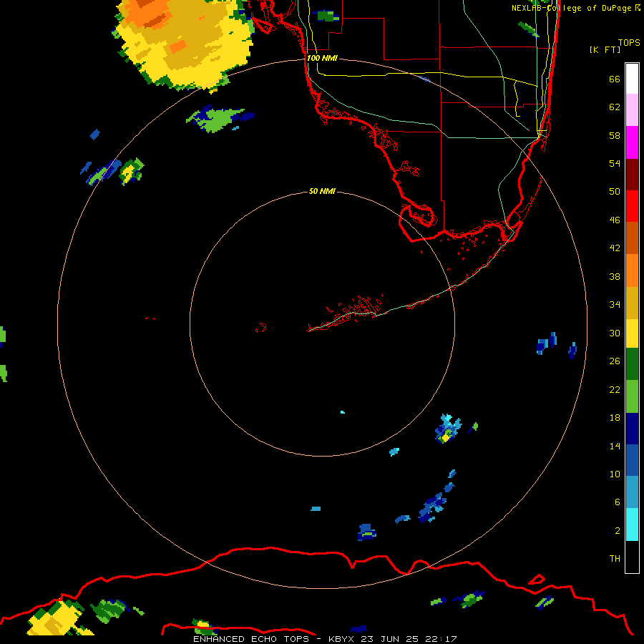Click the "TOPS" legend title
Viewport: 644px width, 644px height.
(x=629, y=43)
